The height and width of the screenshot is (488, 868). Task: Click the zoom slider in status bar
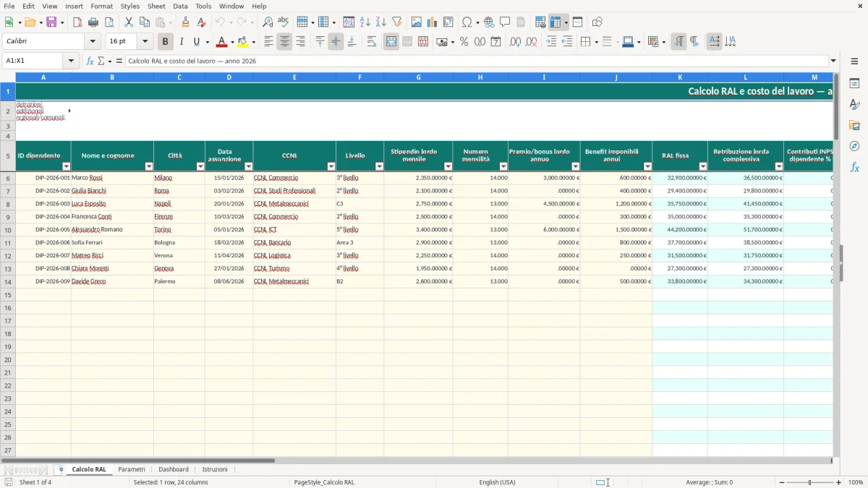(810, 482)
